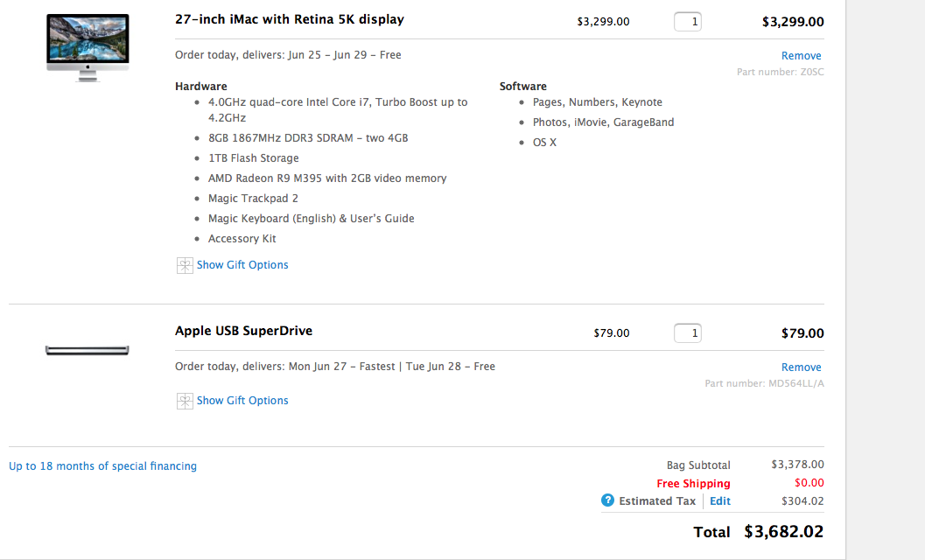Remove the 27-inch iMac from the bag
This screenshot has height=560, width=925.
(801, 56)
